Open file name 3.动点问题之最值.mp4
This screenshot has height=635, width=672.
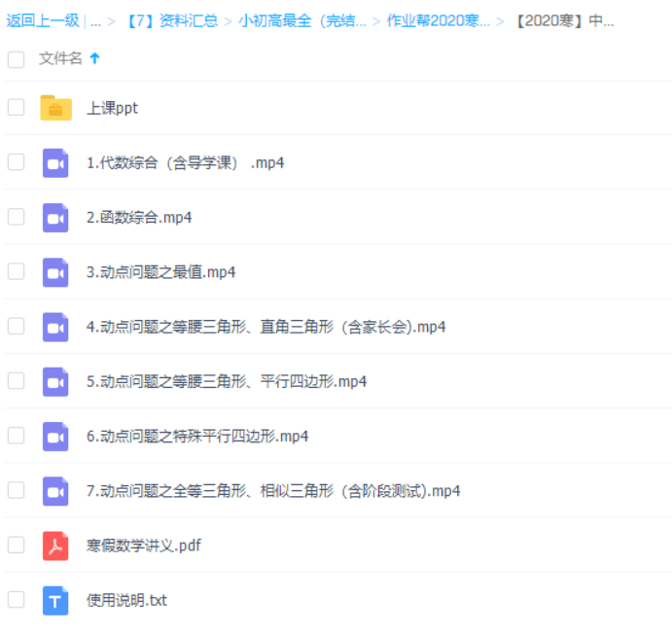(161, 272)
